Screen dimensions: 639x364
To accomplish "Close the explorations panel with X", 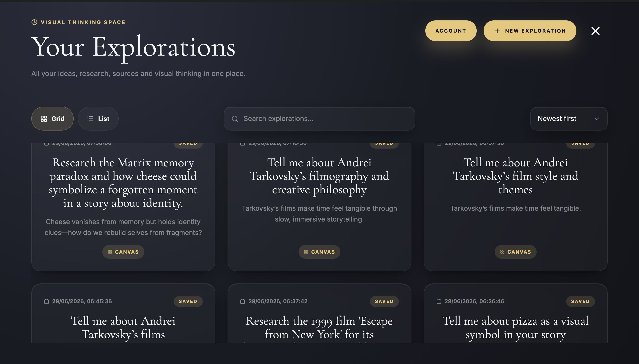I will click(595, 31).
